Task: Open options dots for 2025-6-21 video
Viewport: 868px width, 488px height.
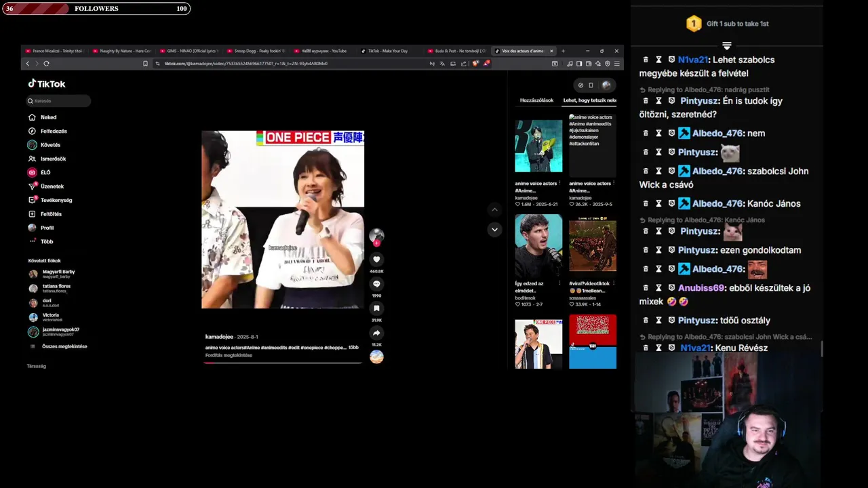Action: coord(559,183)
